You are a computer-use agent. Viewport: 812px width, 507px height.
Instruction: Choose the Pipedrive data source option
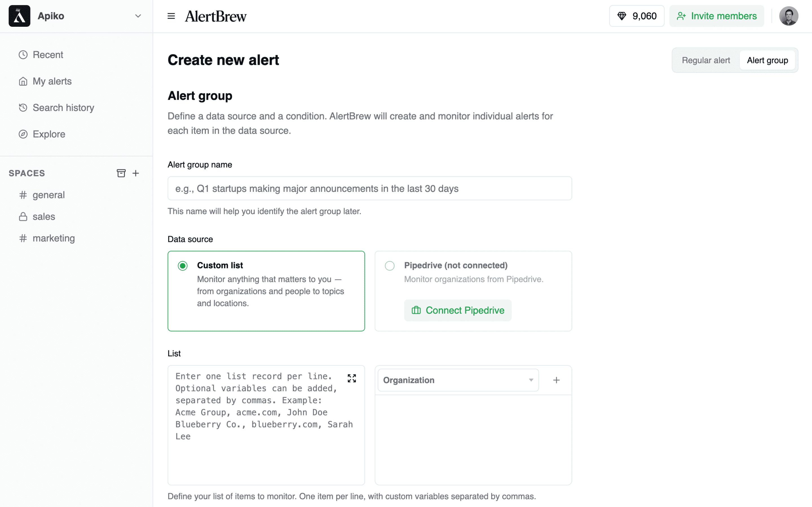[390, 266]
